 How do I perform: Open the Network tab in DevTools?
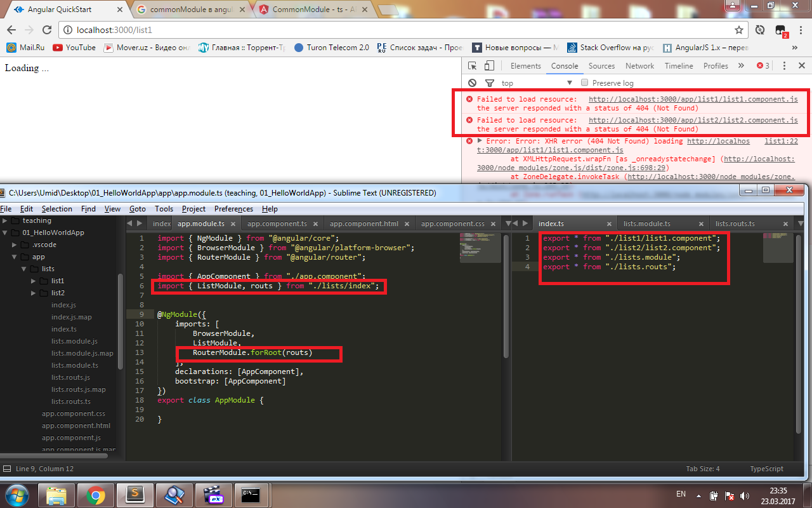tap(639, 66)
